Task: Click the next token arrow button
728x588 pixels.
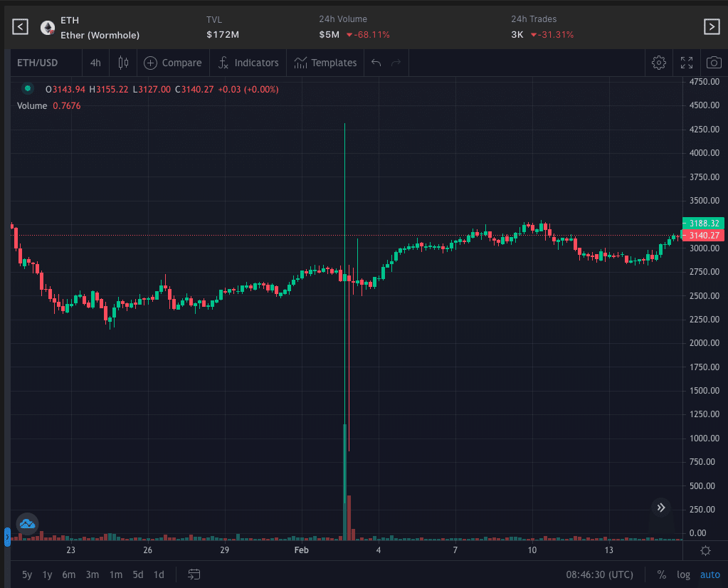Action: pos(711,27)
